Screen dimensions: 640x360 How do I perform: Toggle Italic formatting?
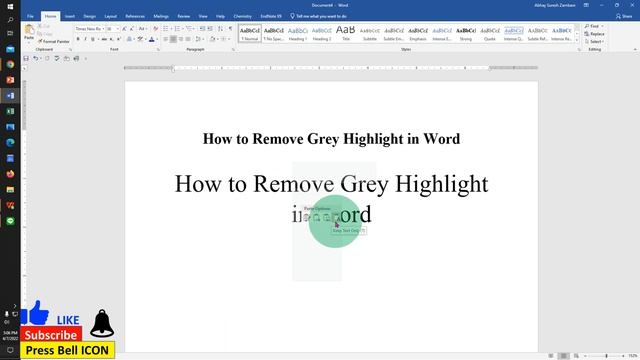coord(85,39)
